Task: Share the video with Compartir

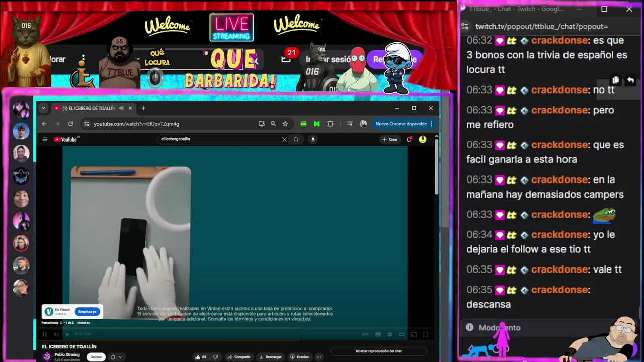Action: click(238, 357)
